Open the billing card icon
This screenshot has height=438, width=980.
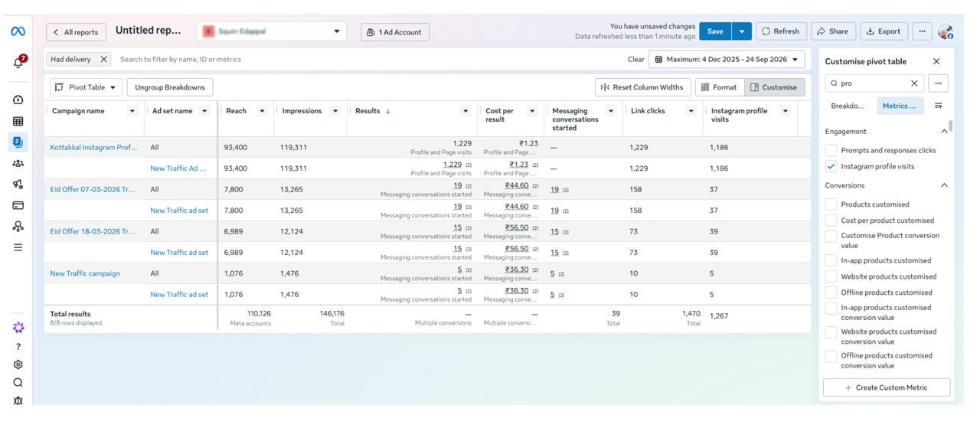coord(18,205)
